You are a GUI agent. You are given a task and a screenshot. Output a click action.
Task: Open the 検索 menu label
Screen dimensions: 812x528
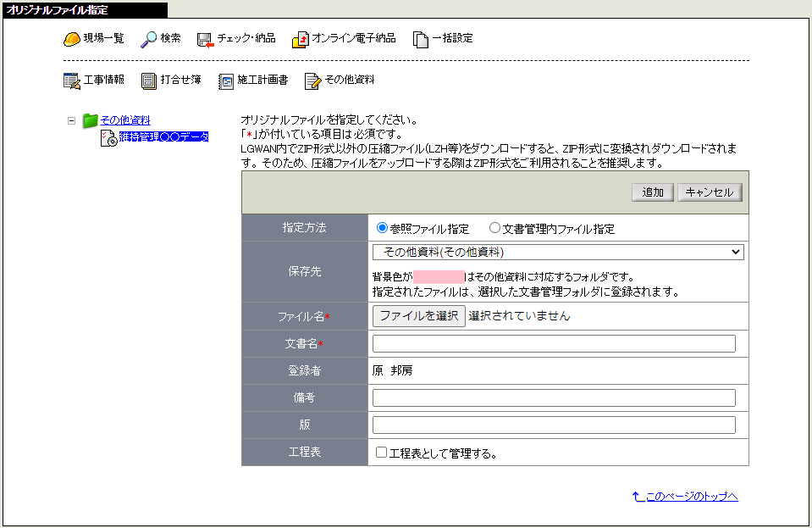tap(170, 38)
